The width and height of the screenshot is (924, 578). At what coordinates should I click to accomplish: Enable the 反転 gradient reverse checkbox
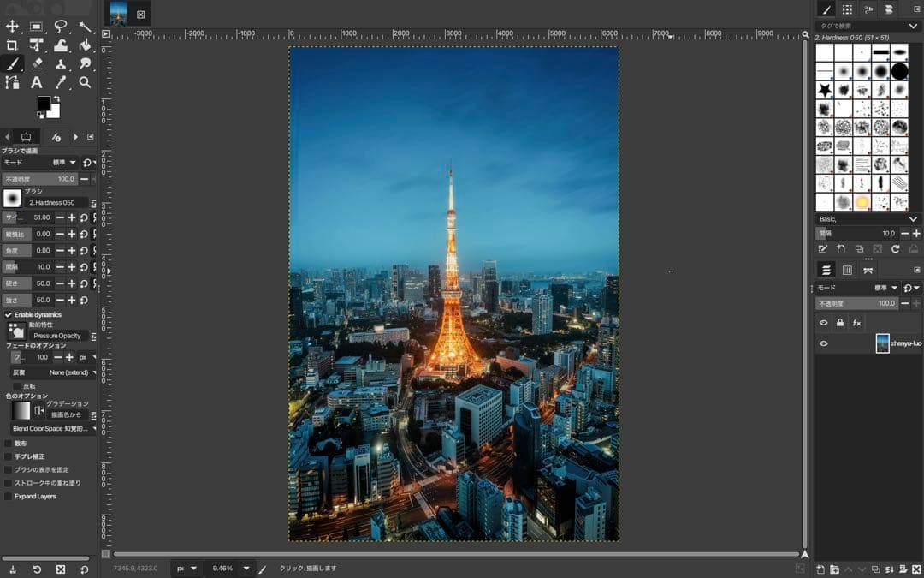17,385
